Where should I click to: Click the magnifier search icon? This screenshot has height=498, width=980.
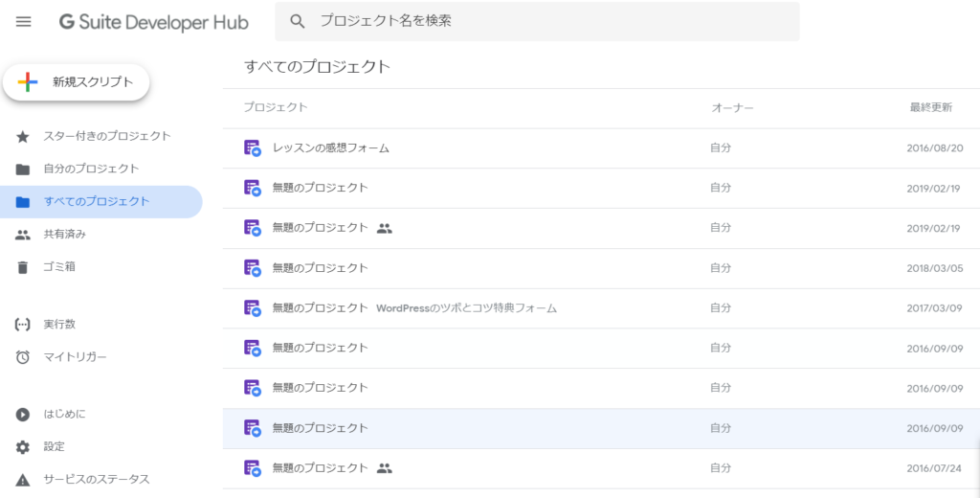pyautogui.click(x=298, y=21)
